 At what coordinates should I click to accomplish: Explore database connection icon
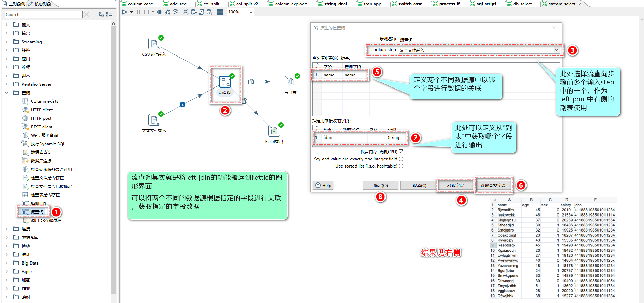point(209,12)
